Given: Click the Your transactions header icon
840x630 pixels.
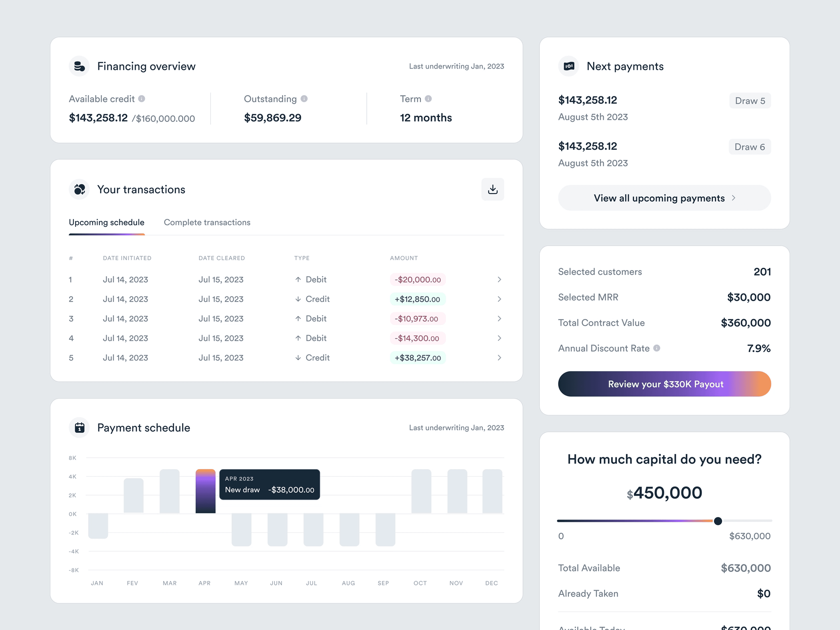Looking at the screenshot, I should [79, 189].
